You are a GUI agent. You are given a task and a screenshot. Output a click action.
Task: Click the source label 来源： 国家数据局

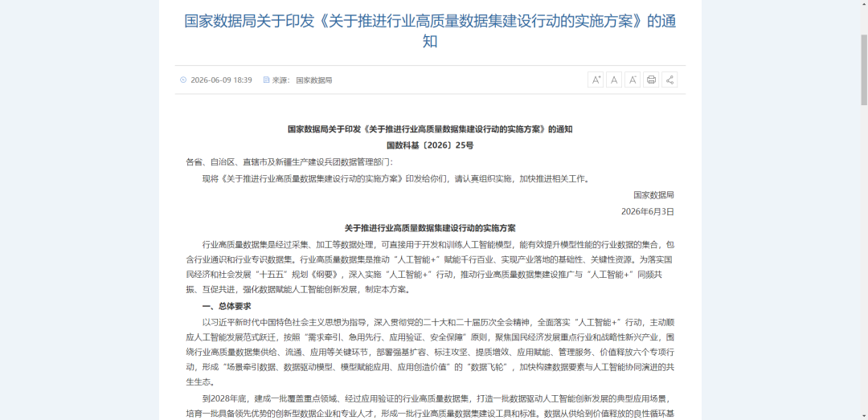click(x=302, y=80)
